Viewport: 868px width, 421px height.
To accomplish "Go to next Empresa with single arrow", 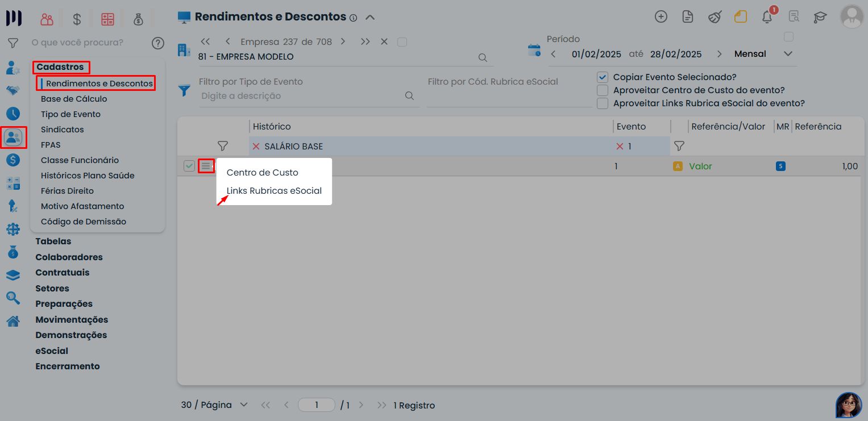I will (343, 41).
